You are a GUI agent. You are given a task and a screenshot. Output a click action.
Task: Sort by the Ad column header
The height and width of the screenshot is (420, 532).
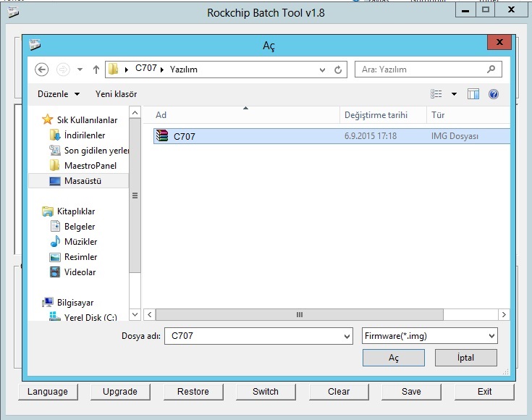[242, 115]
